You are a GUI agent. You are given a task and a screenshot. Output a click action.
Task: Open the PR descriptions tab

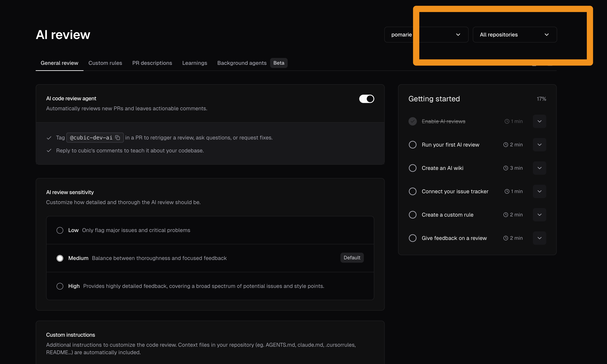152,63
